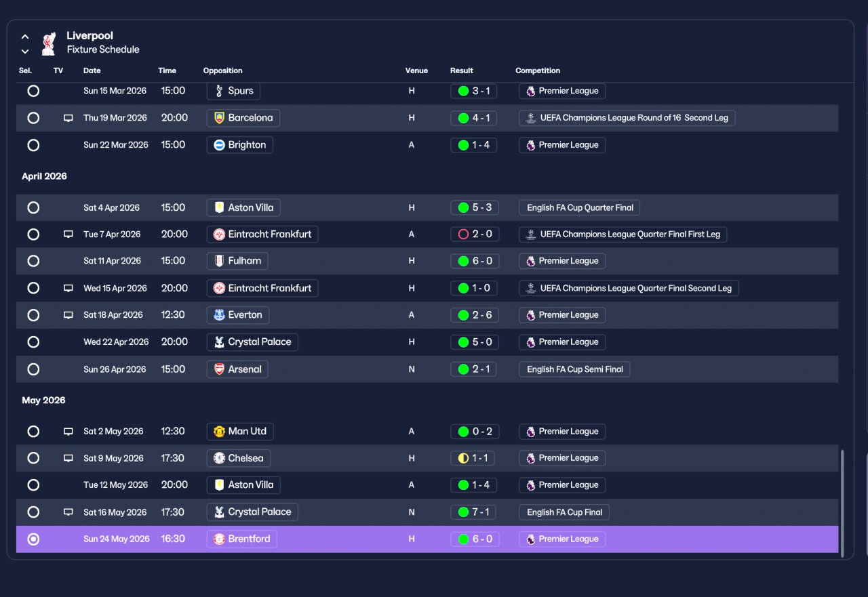Click the 12 May Aston Villa badge

(x=219, y=485)
